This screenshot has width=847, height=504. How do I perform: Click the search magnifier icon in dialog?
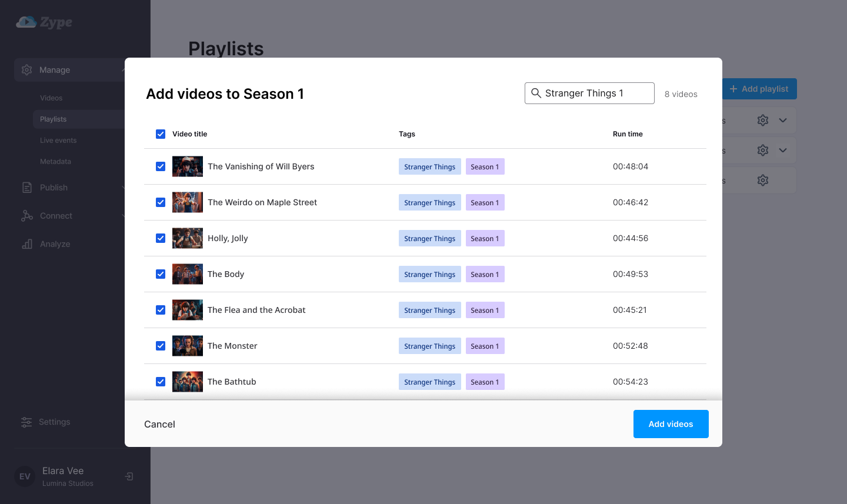[x=536, y=93]
